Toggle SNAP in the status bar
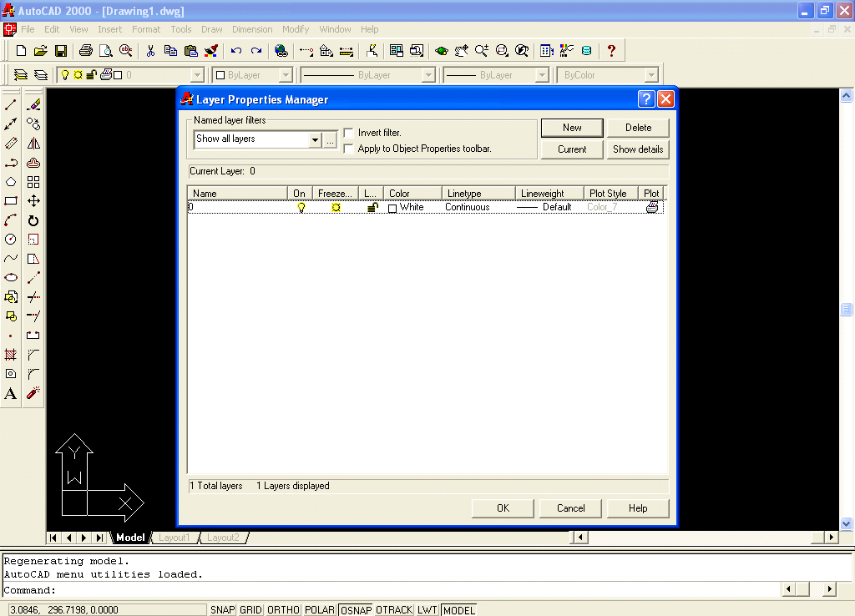Viewport: 855px width, 616px height. [x=222, y=610]
